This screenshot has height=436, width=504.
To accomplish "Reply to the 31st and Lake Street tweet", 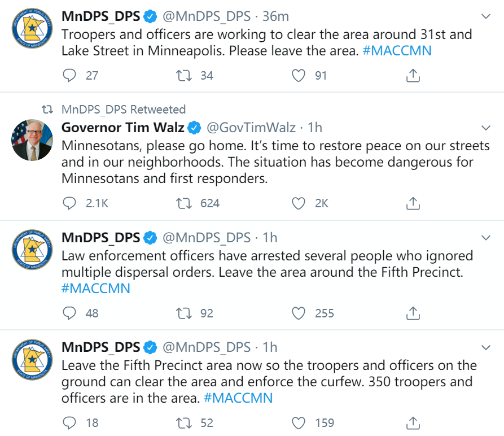I will point(69,76).
